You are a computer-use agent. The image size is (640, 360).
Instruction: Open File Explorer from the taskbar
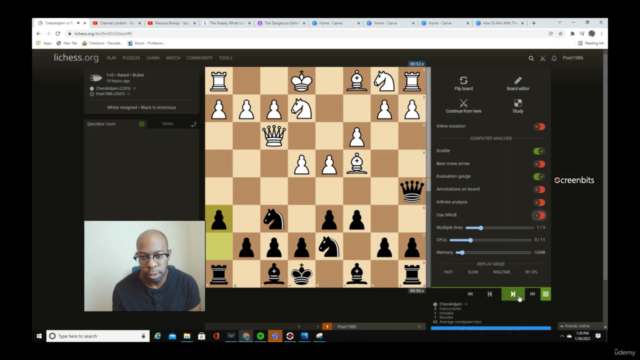(187, 336)
